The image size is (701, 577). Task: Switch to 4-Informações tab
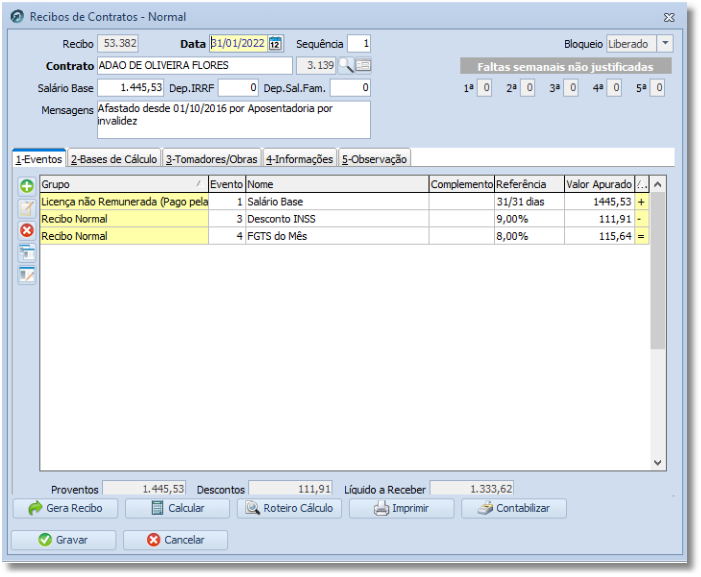tap(300, 159)
